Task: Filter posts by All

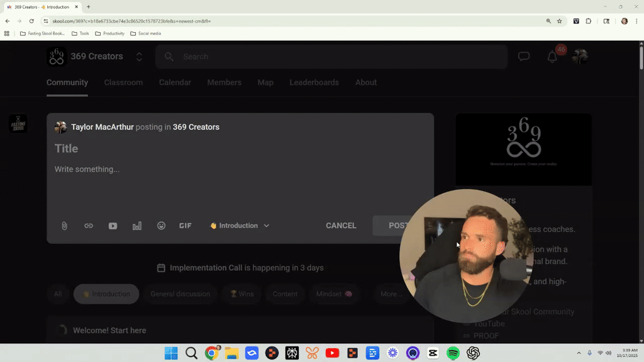Action: coord(58,294)
